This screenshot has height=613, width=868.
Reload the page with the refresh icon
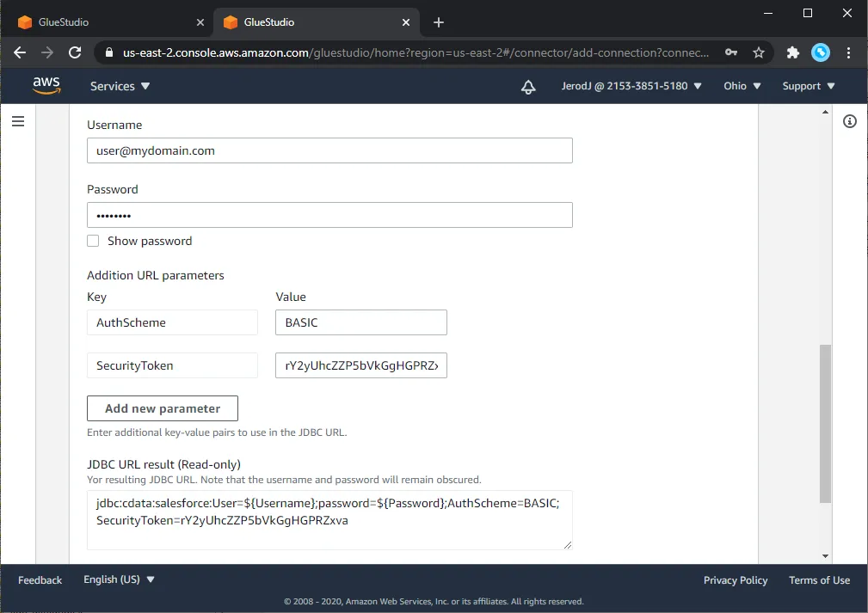75,52
